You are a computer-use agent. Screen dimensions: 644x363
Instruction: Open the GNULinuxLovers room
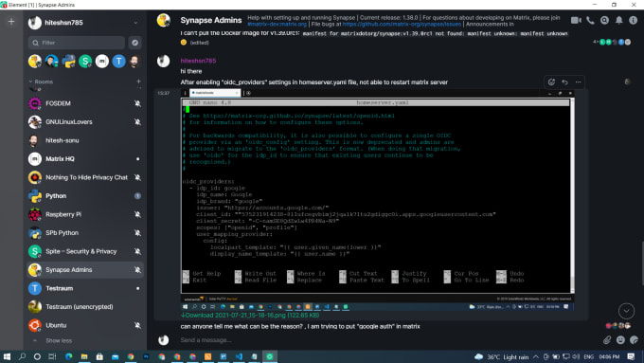[85, 122]
